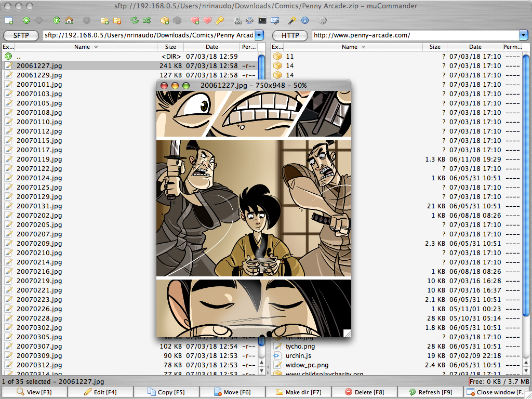Click the sftp path location field
This screenshot has width=532, height=399.
[149, 35]
